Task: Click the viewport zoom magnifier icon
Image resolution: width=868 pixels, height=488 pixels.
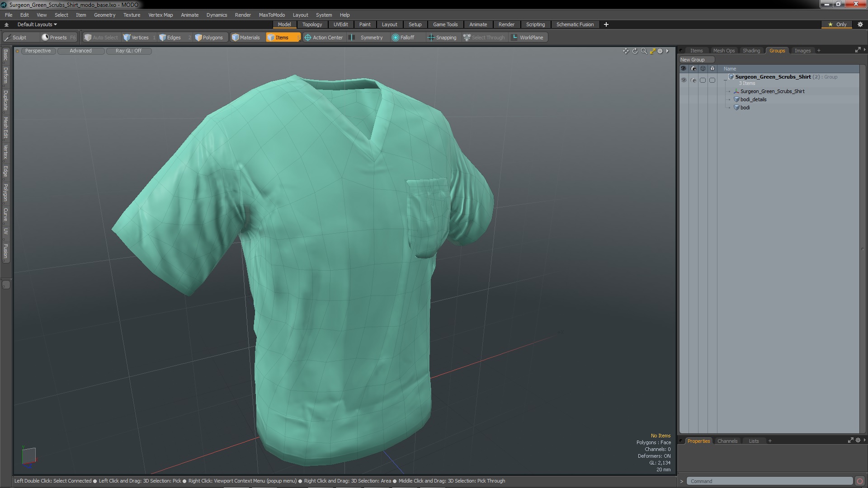Action: tap(644, 51)
